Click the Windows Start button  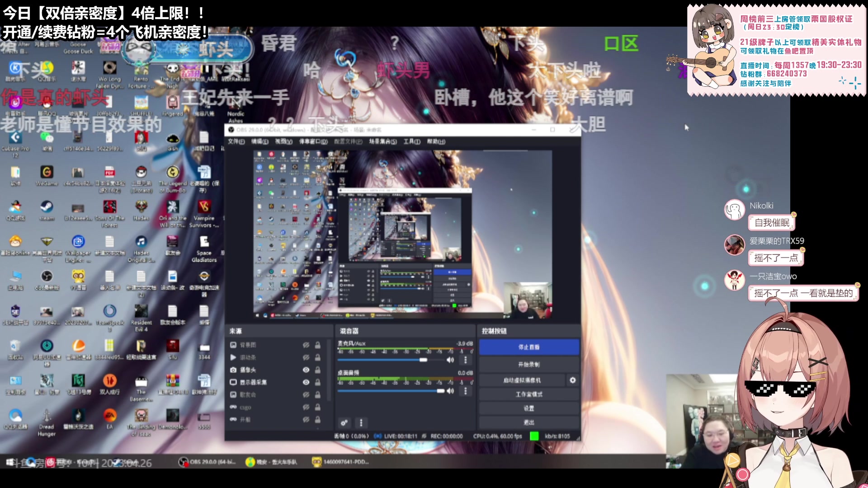point(9,462)
